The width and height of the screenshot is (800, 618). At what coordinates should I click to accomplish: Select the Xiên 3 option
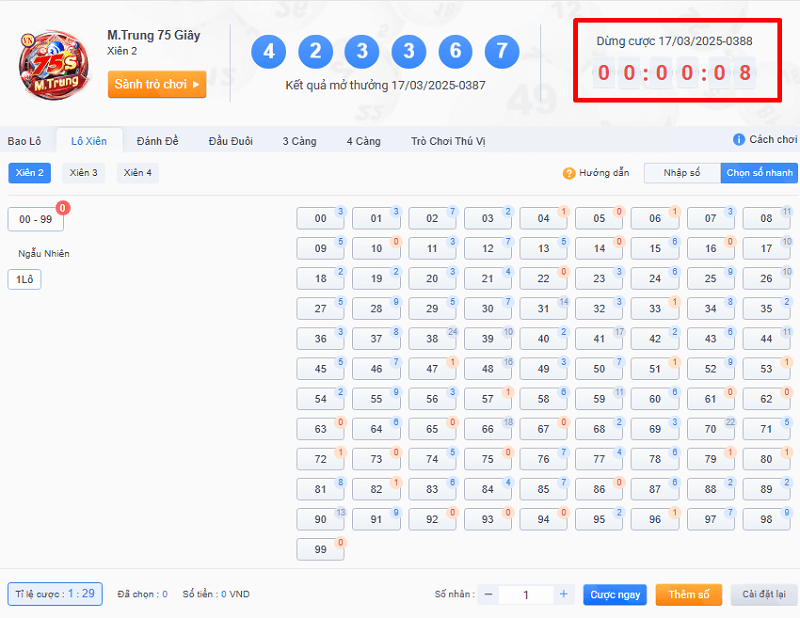tap(83, 172)
